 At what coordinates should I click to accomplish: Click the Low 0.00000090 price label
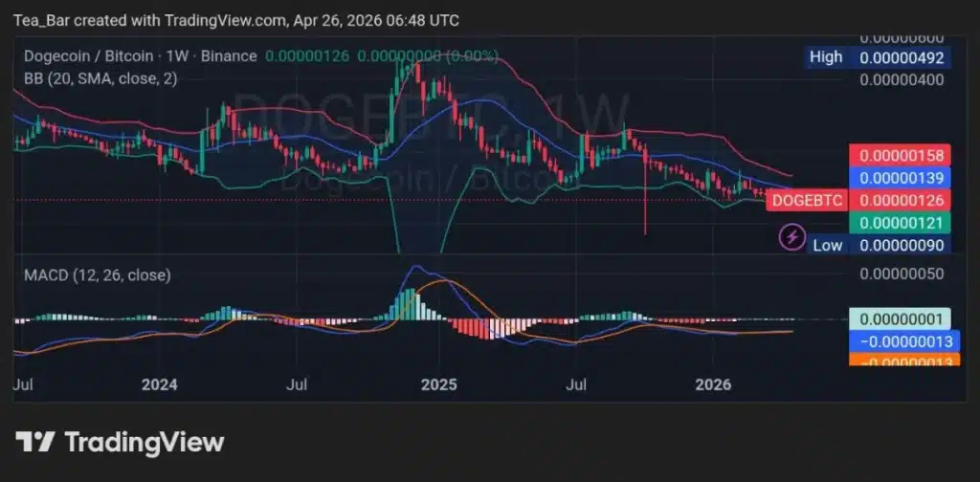click(x=878, y=246)
